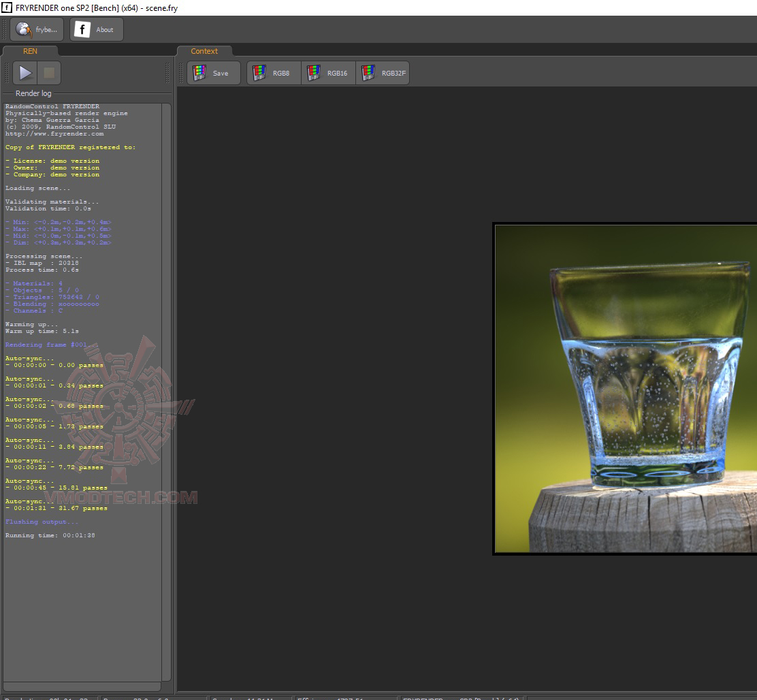The width and height of the screenshot is (757, 700).
Task: Click the '00:00:22 - 7.72 passes' entry
Action: 54,467
